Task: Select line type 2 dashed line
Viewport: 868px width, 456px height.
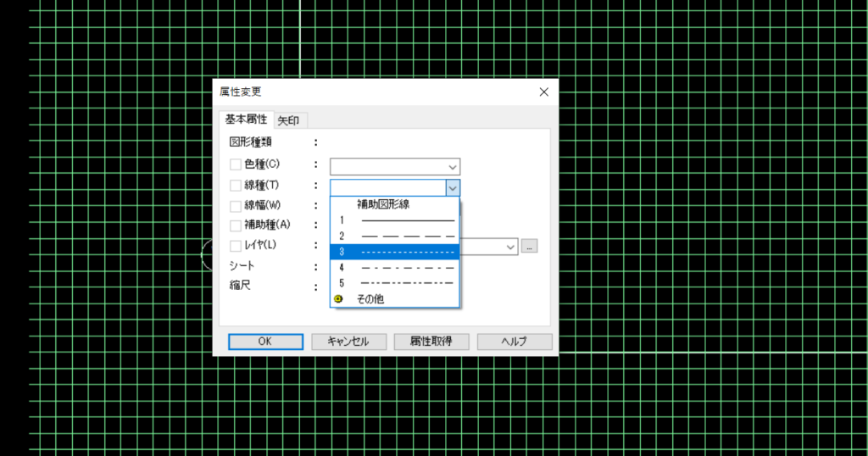Action: pyautogui.click(x=395, y=236)
